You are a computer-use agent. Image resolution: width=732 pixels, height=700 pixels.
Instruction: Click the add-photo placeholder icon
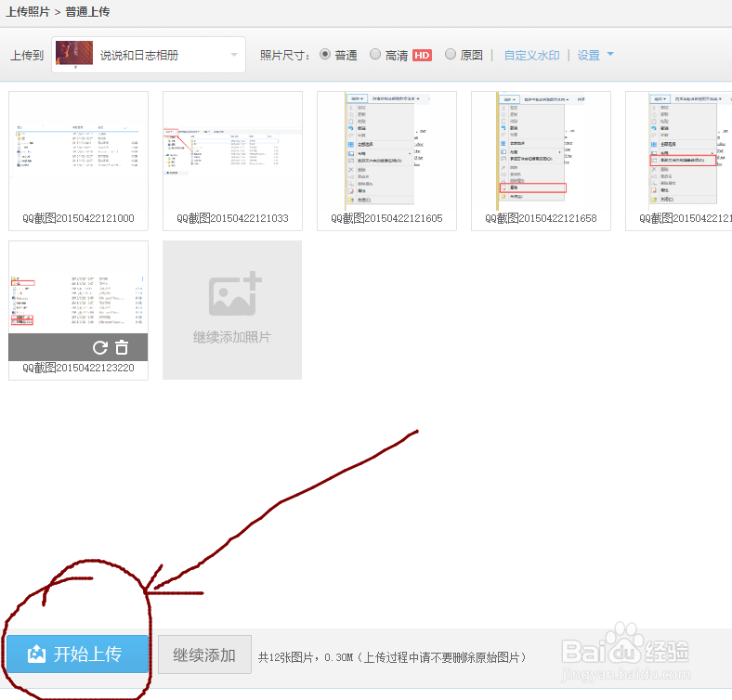point(235,293)
